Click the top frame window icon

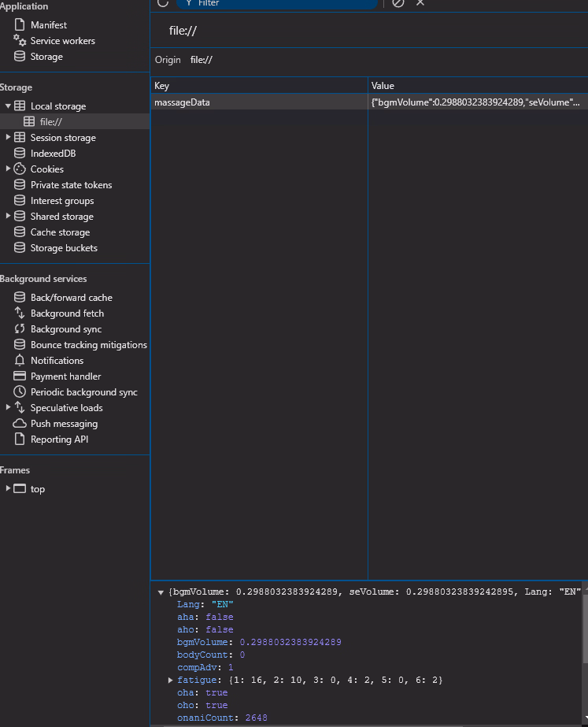(x=20, y=488)
